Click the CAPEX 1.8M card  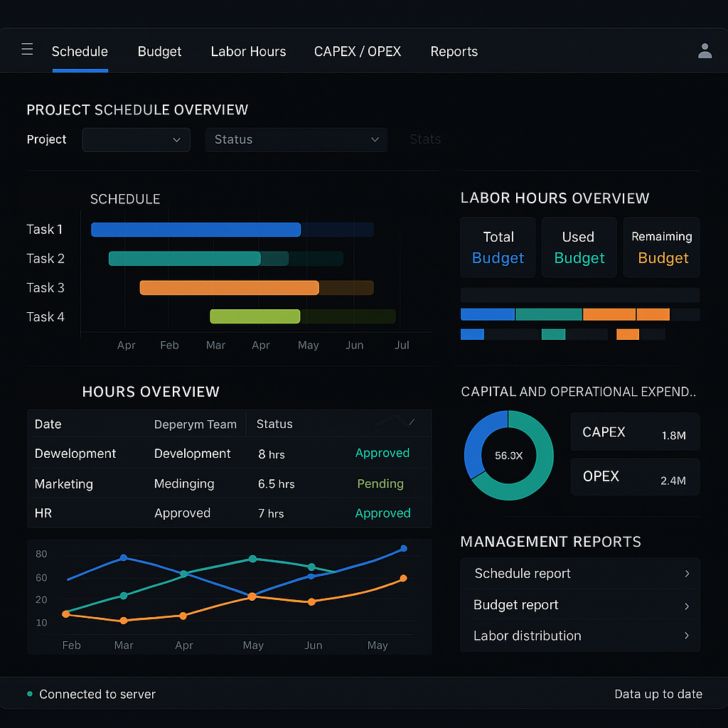point(635,432)
